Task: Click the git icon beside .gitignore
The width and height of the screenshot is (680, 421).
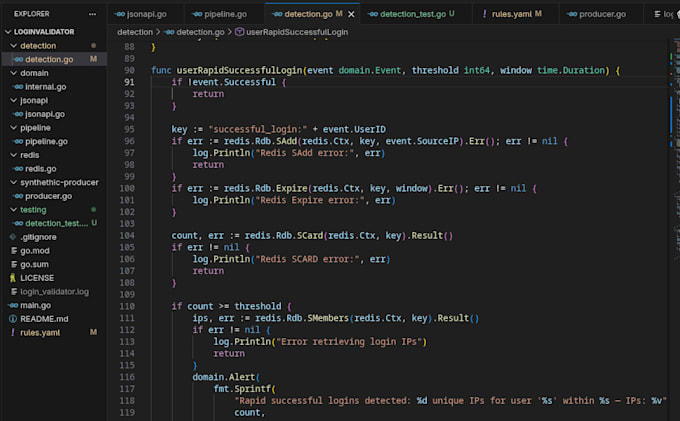Action: point(13,237)
